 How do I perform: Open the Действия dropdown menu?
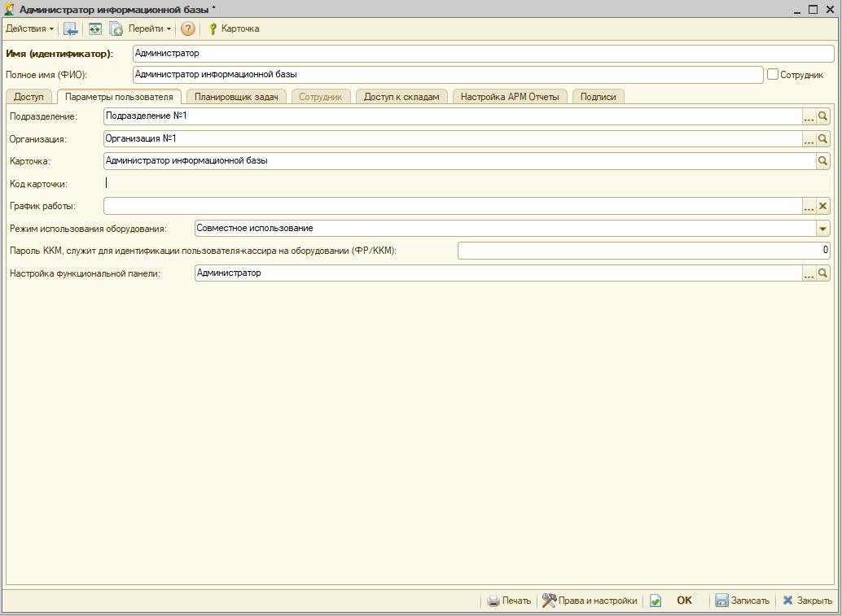30,28
